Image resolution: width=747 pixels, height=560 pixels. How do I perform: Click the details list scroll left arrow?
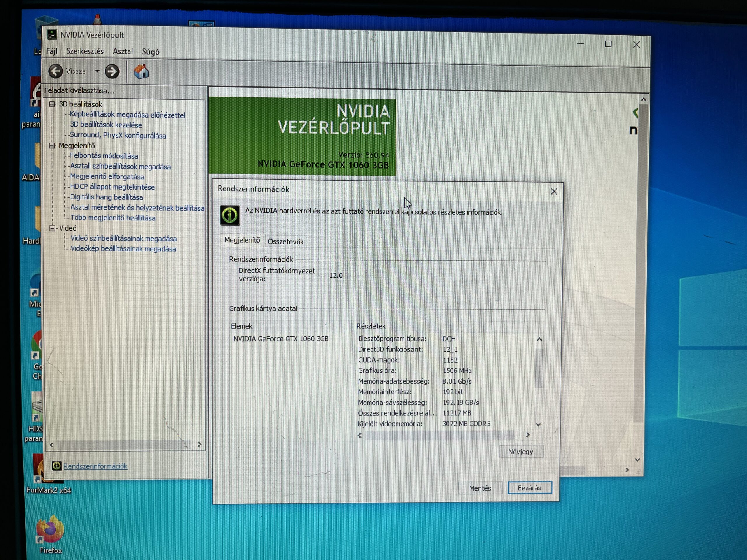pos(360,435)
